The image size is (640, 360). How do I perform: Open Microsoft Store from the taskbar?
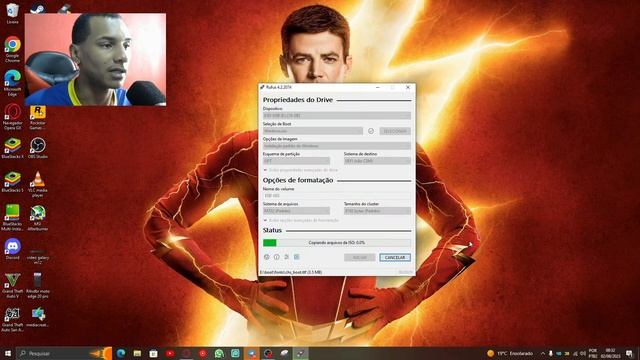tap(153, 353)
